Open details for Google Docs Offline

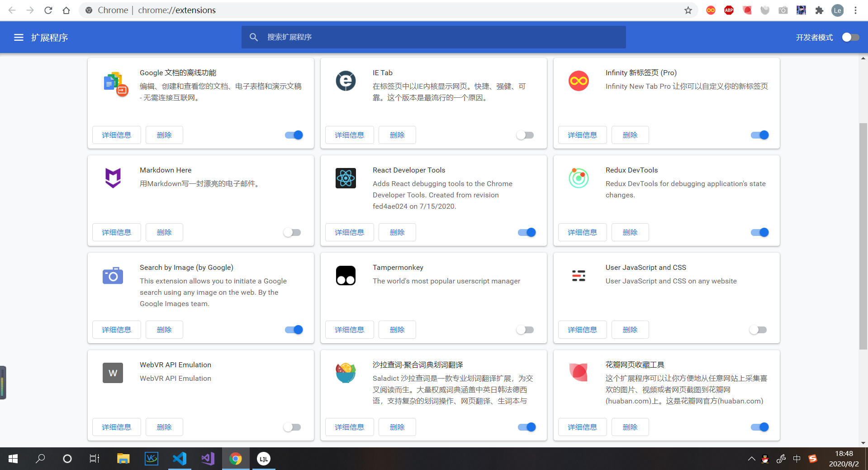click(x=117, y=135)
